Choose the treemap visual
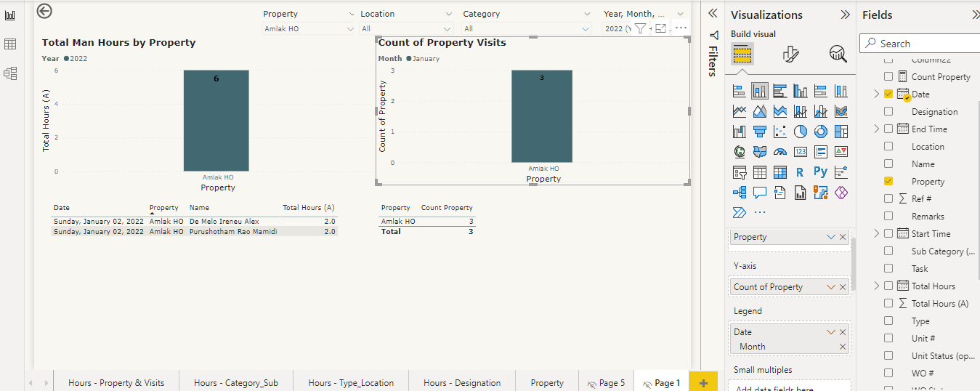980x391 pixels. (x=841, y=132)
